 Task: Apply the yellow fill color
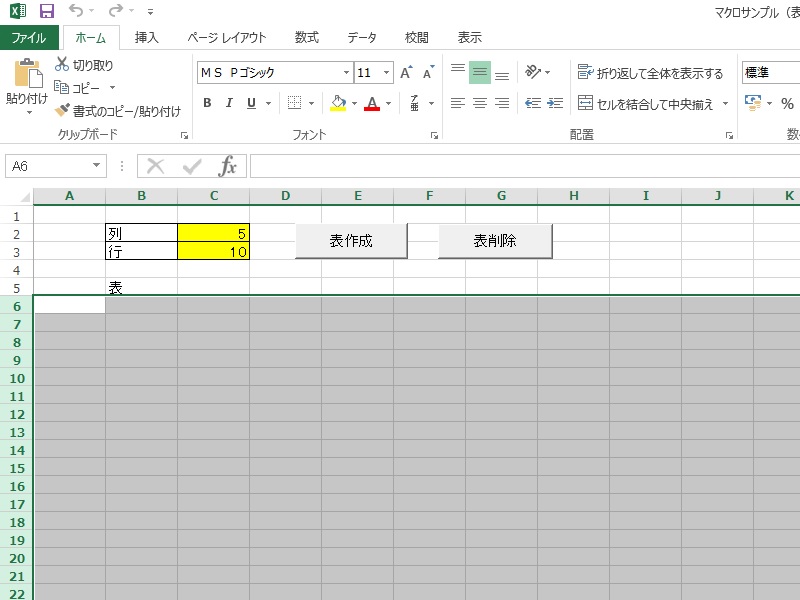coord(338,103)
